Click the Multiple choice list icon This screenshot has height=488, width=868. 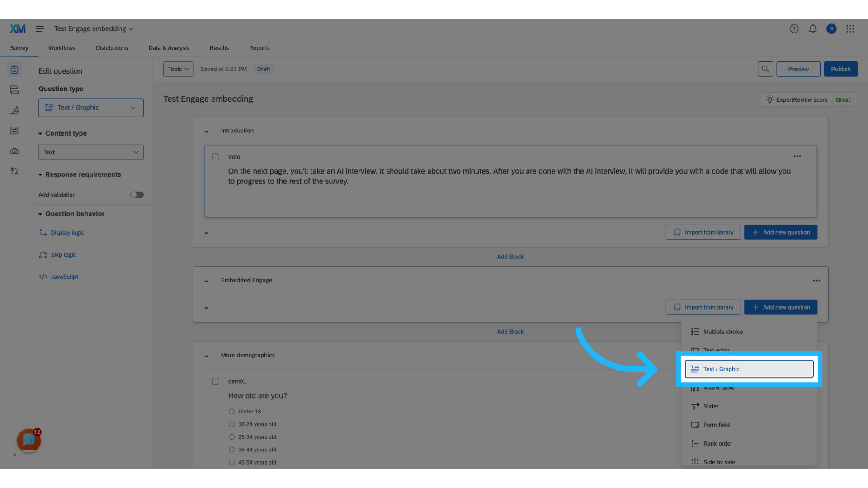point(695,332)
